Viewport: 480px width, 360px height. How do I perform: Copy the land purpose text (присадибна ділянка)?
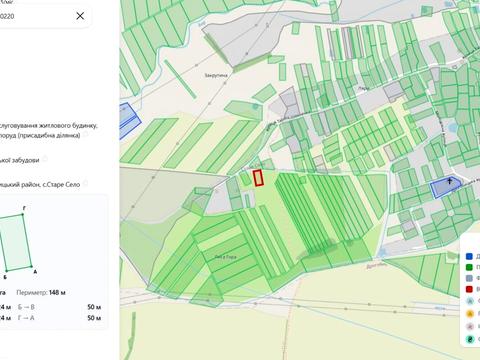pyautogui.click(x=86, y=134)
